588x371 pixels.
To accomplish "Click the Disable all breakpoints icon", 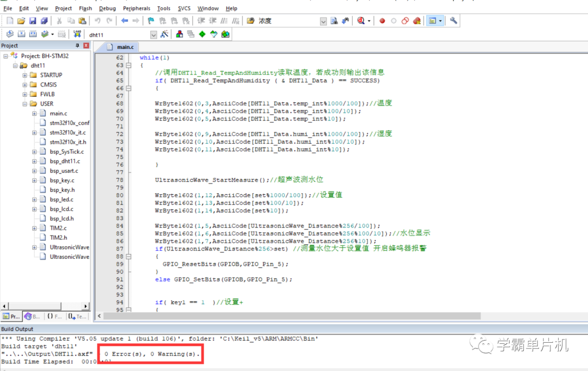I will coord(405,21).
